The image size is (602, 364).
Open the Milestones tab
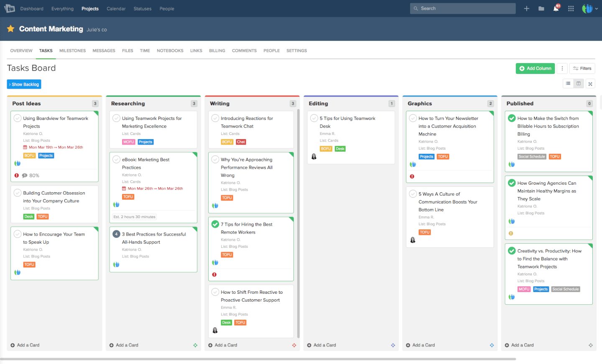(72, 51)
